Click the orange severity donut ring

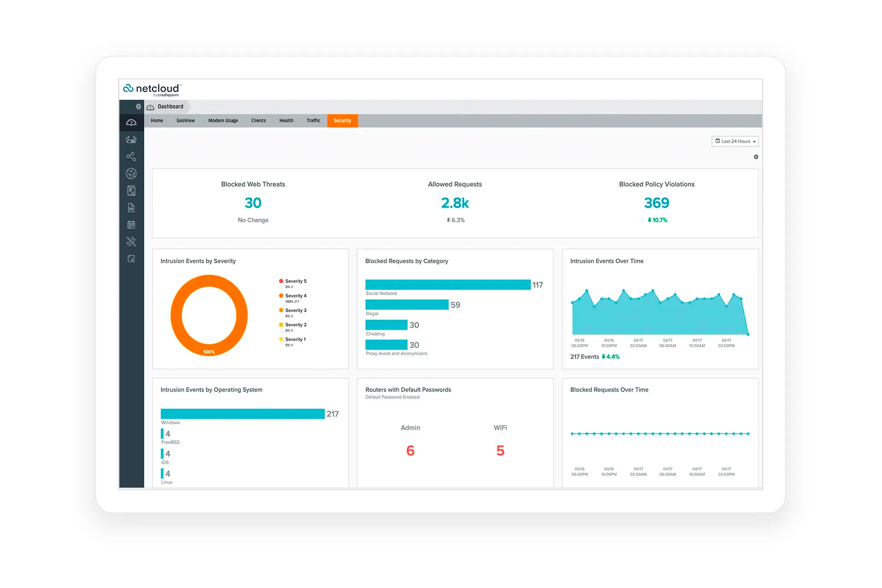point(177,316)
